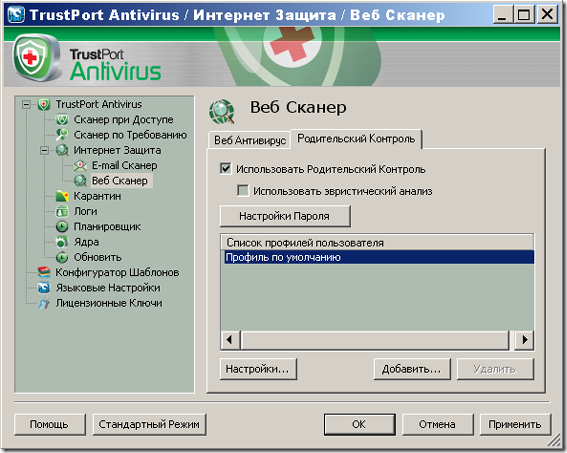Click the title bar application icon
567x453 pixels.
16,15
